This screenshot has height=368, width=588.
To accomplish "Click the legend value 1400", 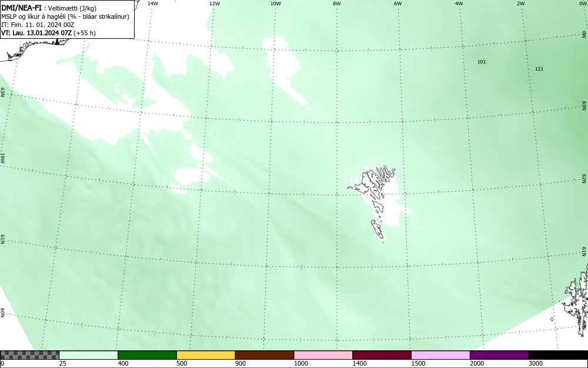I will 359,363.
